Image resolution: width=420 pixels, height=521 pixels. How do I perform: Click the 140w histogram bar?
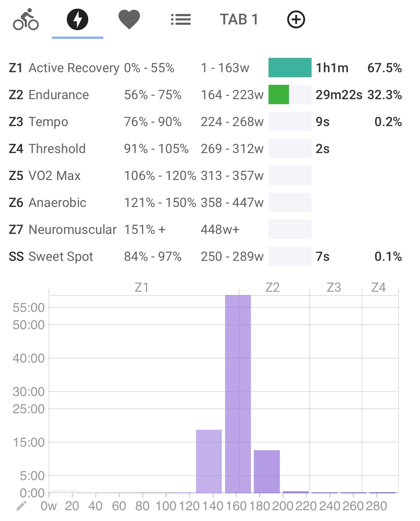coord(209,461)
